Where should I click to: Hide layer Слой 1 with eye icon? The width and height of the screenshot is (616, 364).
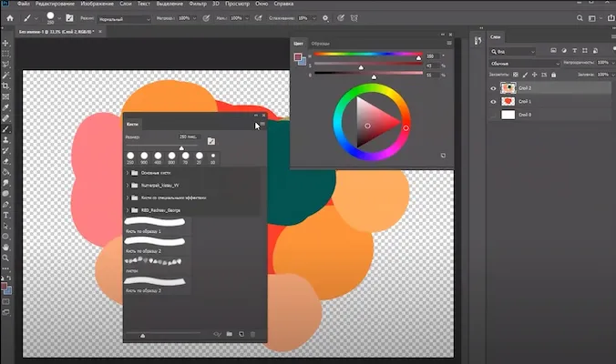(494, 102)
